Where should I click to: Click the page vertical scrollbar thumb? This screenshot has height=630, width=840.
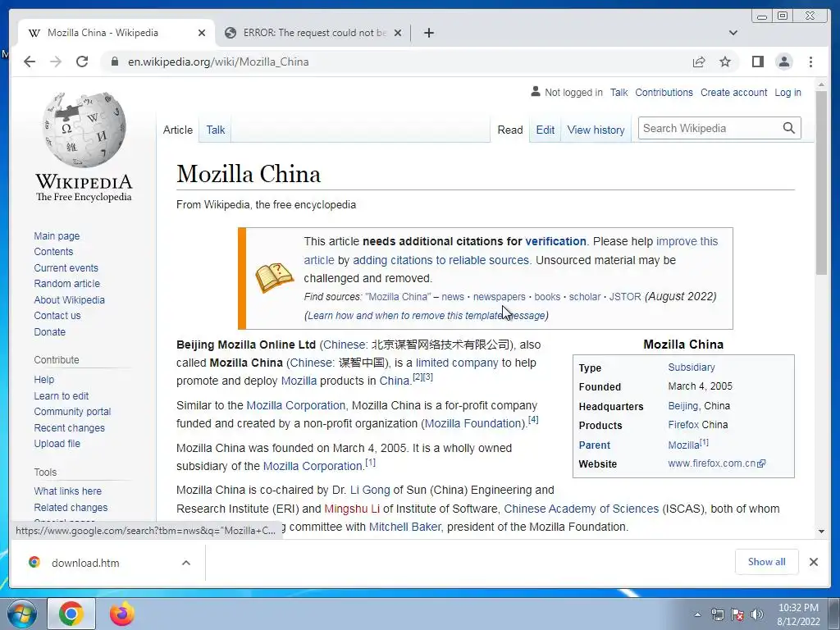coord(821,182)
